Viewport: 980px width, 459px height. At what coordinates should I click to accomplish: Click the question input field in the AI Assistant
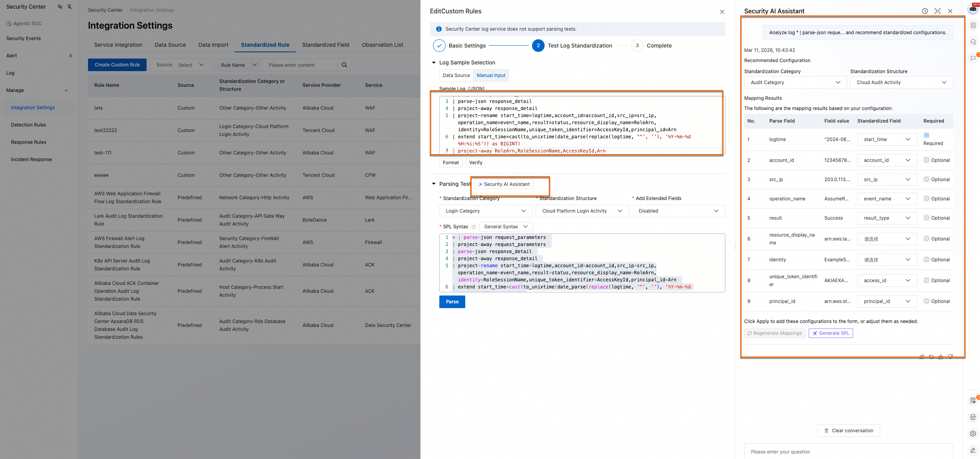(x=848, y=452)
